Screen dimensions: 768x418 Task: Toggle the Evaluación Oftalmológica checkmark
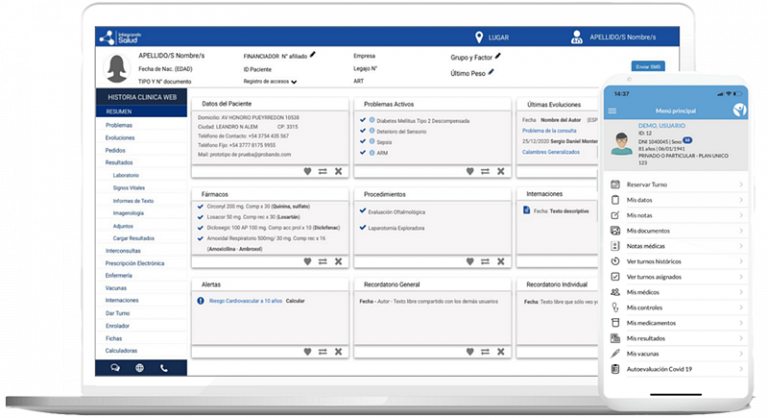(363, 211)
